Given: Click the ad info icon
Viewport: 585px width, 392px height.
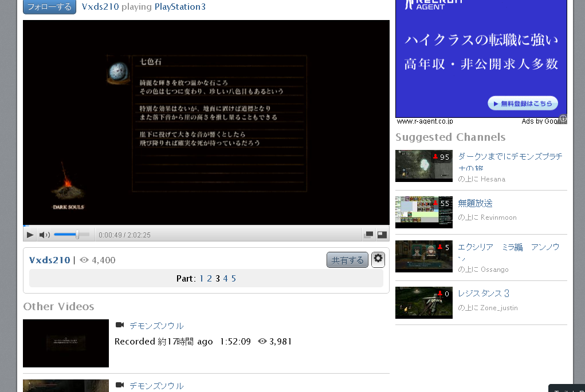Looking at the screenshot, I should coord(563,119).
